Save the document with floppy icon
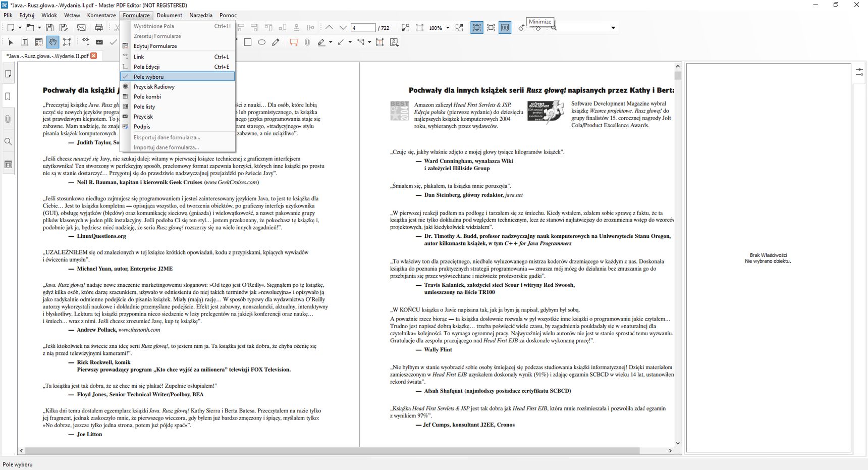The image size is (868, 470). 49,28
